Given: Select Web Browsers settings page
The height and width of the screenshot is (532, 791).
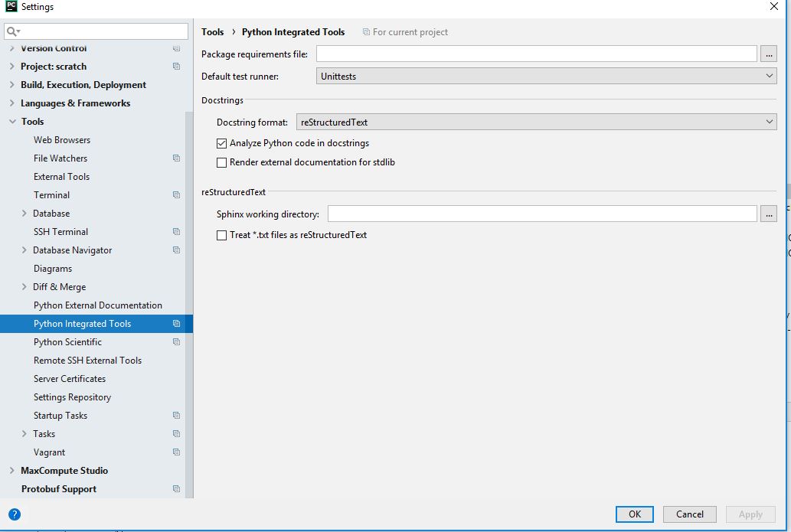Looking at the screenshot, I should pyautogui.click(x=62, y=139).
